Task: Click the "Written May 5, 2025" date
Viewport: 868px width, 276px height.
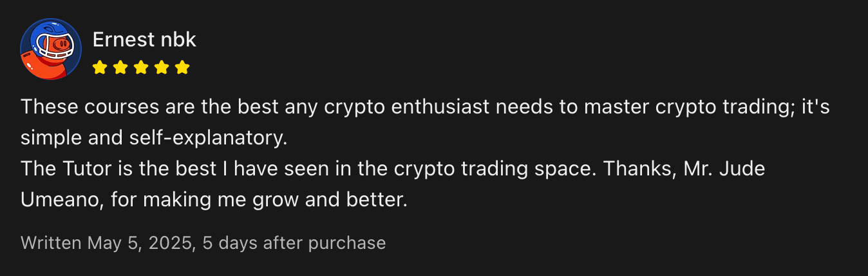Action: 108,243
